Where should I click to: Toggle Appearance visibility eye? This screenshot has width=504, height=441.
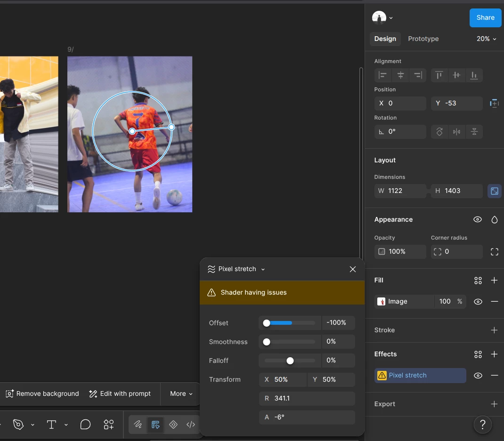(478, 220)
